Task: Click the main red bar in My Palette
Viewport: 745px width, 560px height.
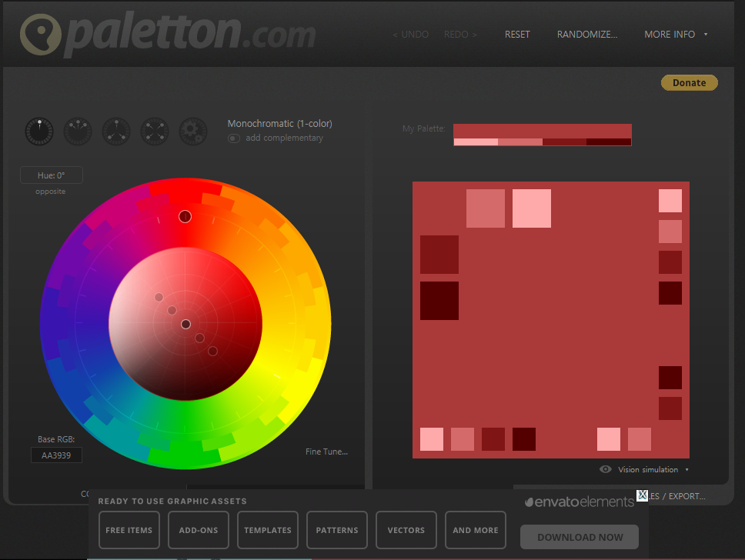Action: click(x=543, y=131)
